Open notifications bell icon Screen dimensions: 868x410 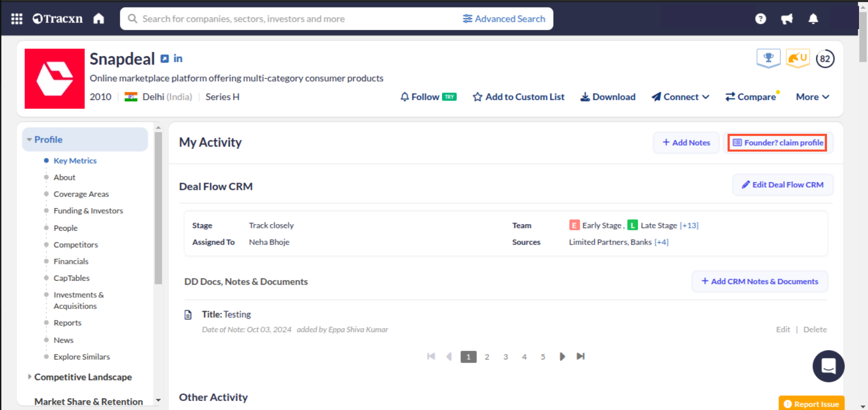click(x=813, y=19)
